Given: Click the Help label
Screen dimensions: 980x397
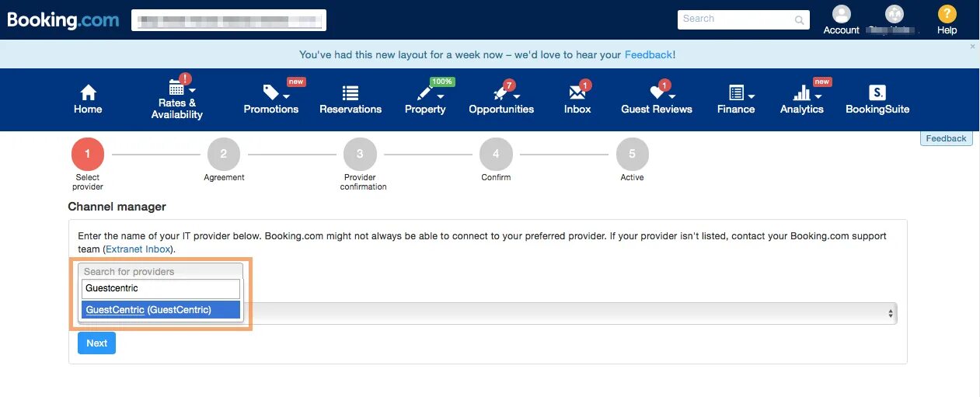Looking at the screenshot, I should pyautogui.click(x=947, y=30).
